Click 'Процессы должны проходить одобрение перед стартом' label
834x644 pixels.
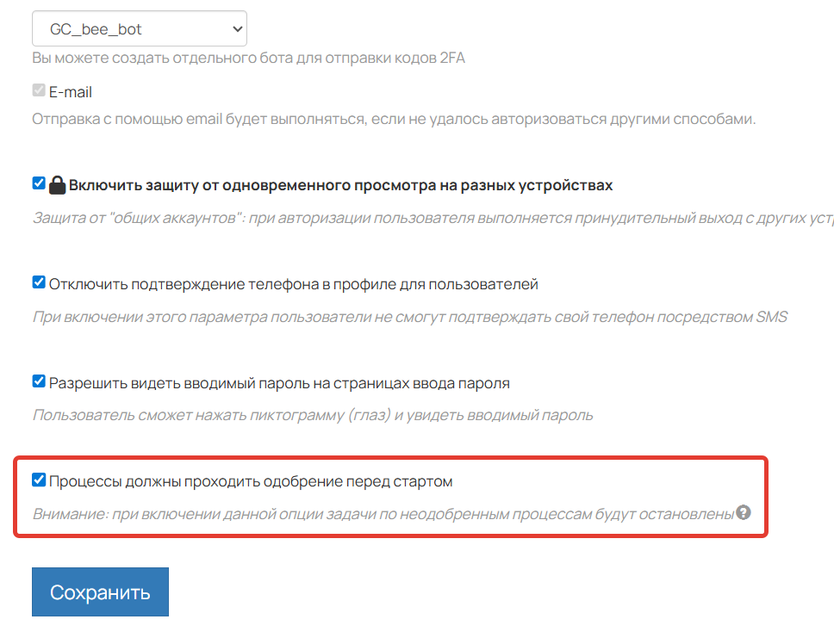pyautogui.click(x=251, y=481)
